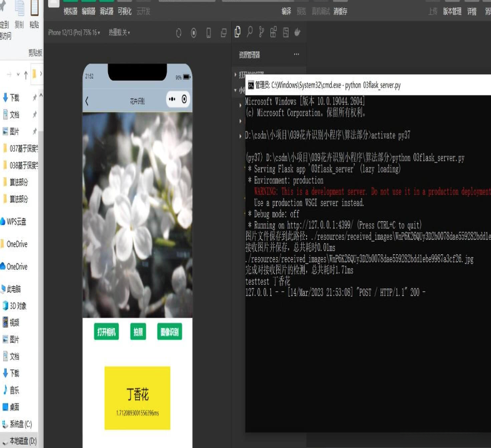This screenshot has width=491, height=448.
Task: Click 视频 in Explorer sidebar
Action: pyautogui.click(x=11, y=322)
